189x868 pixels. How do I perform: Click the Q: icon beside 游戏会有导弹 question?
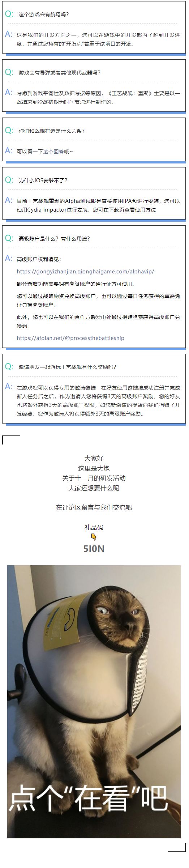[9, 72]
